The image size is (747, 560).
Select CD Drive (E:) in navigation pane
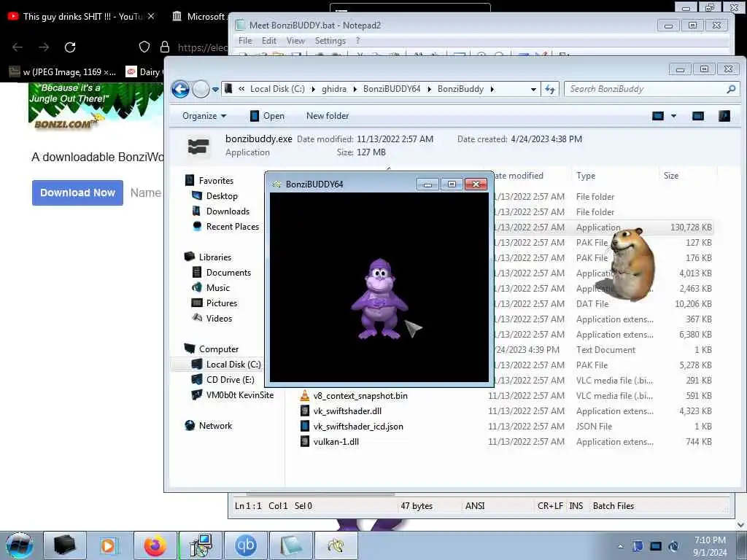[230, 379]
